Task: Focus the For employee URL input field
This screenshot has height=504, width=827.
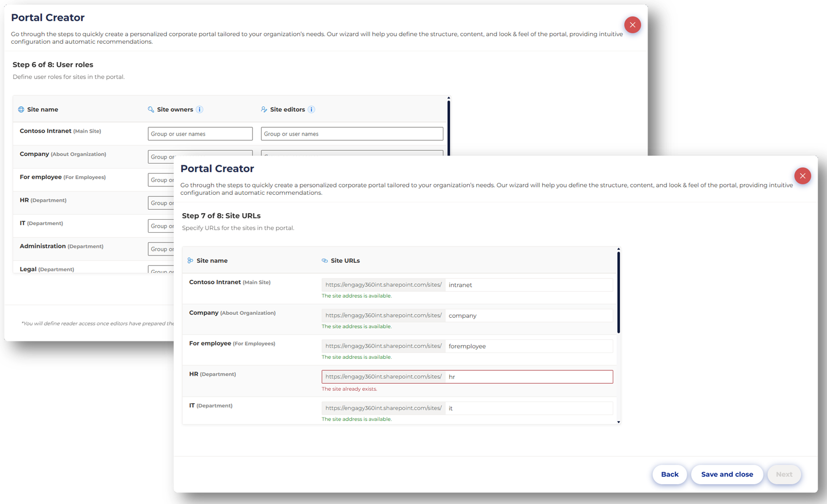Action: click(528, 346)
